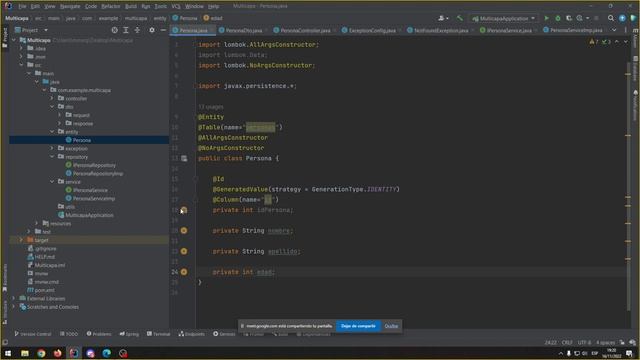Start debugging with the bug icon
The image size is (640, 360).
click(x=558, y=18)
